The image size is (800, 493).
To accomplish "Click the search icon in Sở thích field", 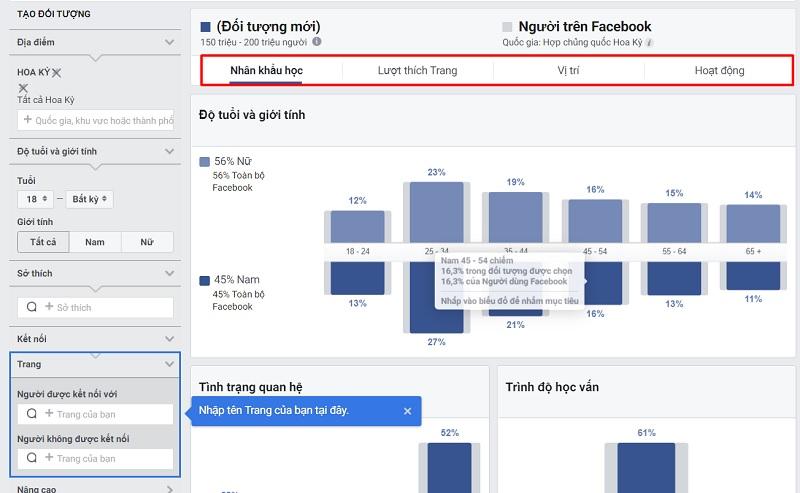I will [32, 307].
